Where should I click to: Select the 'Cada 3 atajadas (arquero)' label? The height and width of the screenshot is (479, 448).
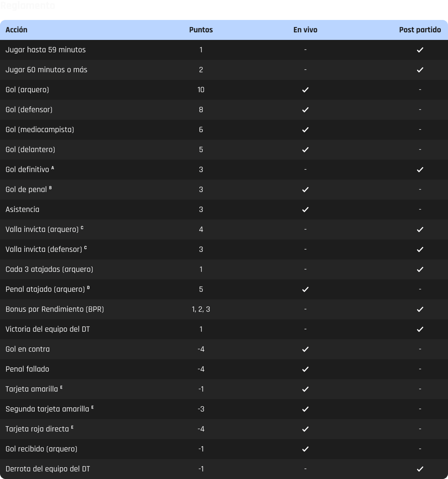pos(49,269)
